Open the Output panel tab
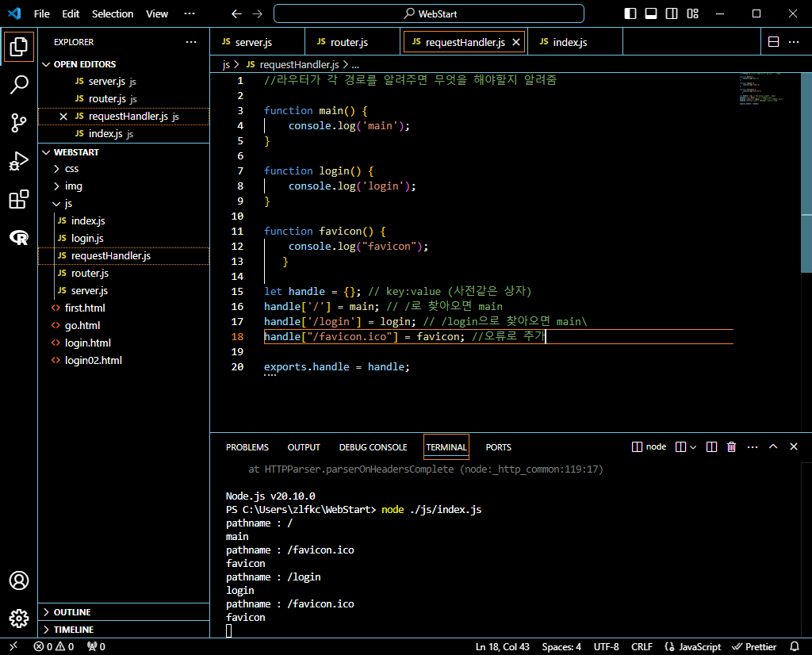 coord(304,447)
